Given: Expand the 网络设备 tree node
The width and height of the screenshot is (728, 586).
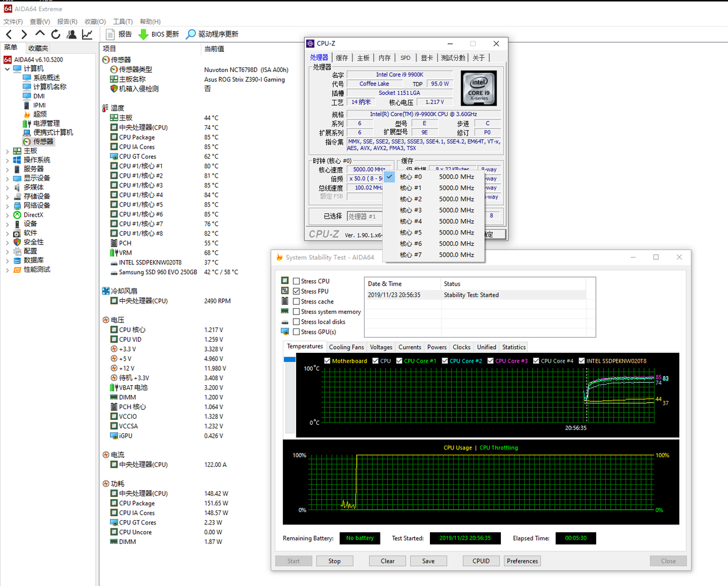Looking at the screenshot, I should (7, 206).
